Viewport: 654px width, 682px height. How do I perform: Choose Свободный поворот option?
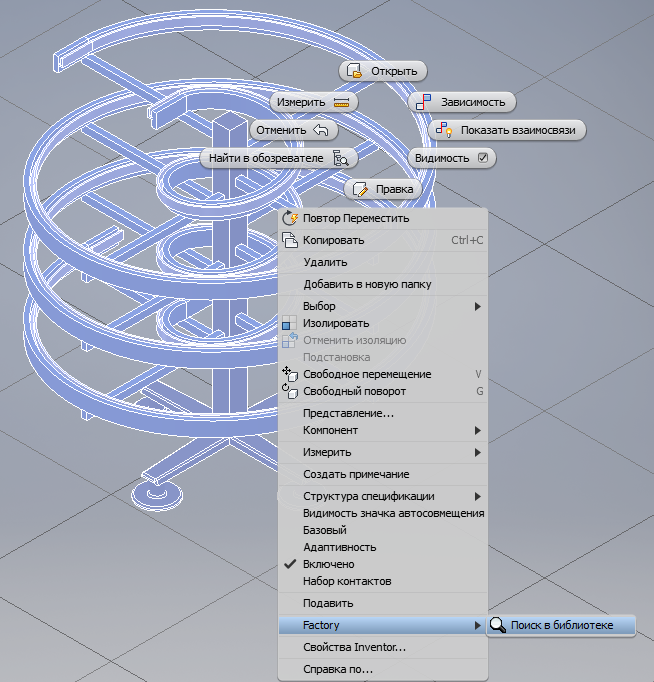(x=383, y=391)
